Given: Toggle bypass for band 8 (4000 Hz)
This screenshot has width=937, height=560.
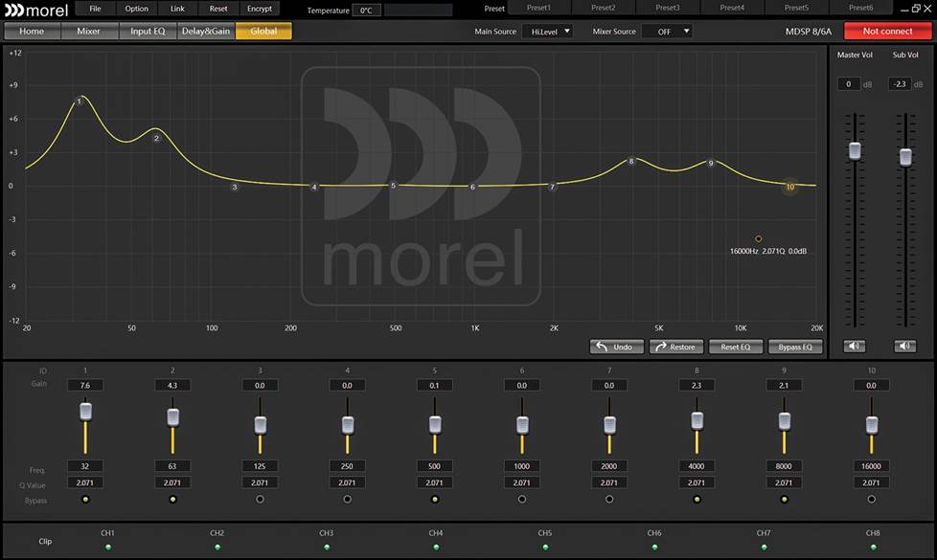Looking at the screenshot, I should click(697, 499).
